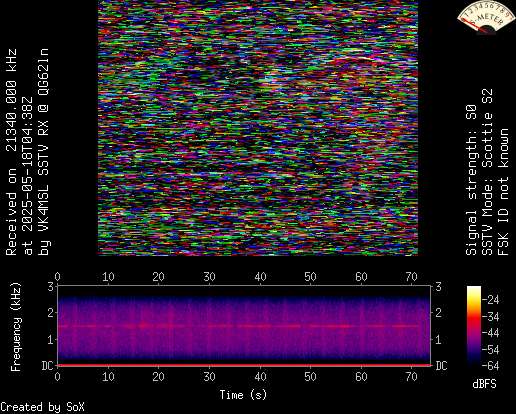Screen dimensions: 516x414
Task: Click the 'Signal strength: S0' label
Action: click(x=471, y=180)
